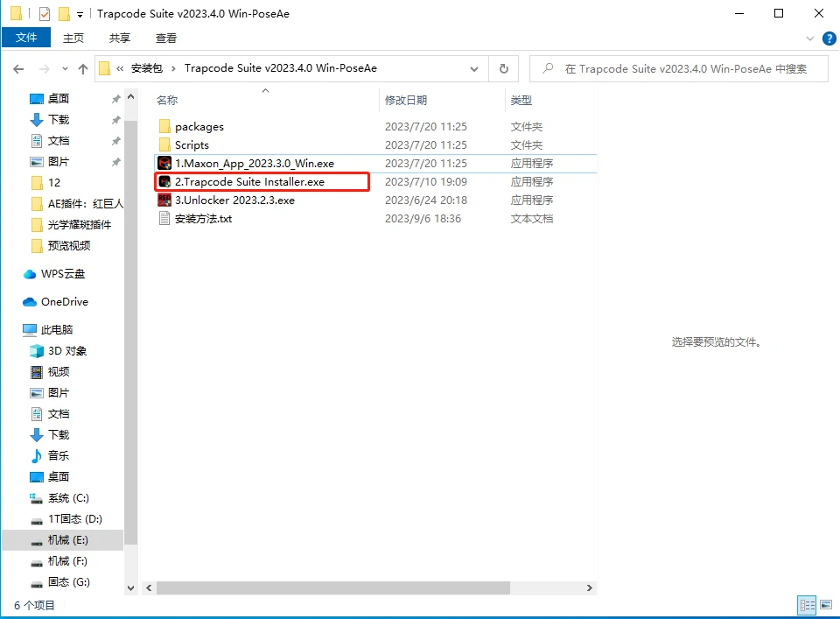Select 此电脑 in navigation pane

point(57,329)
